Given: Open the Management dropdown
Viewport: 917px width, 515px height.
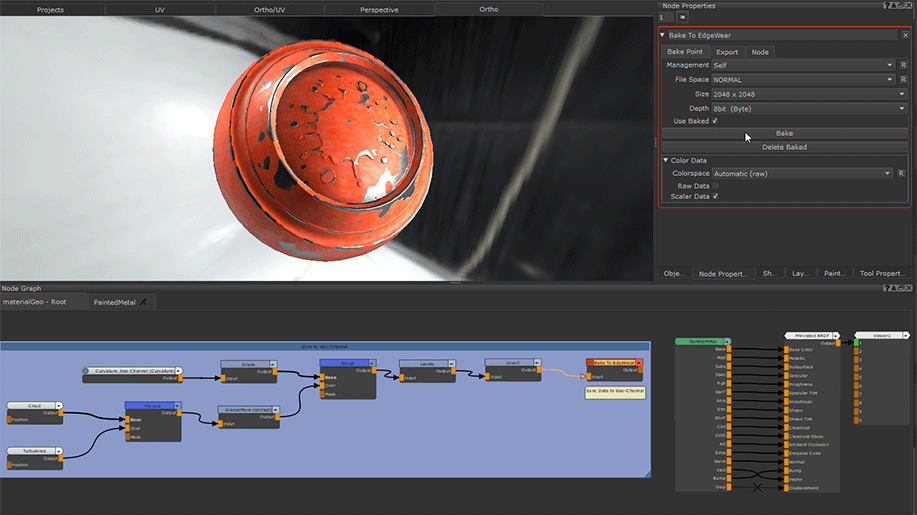Looking at the screenshot, I should click(x=802, y=65).
